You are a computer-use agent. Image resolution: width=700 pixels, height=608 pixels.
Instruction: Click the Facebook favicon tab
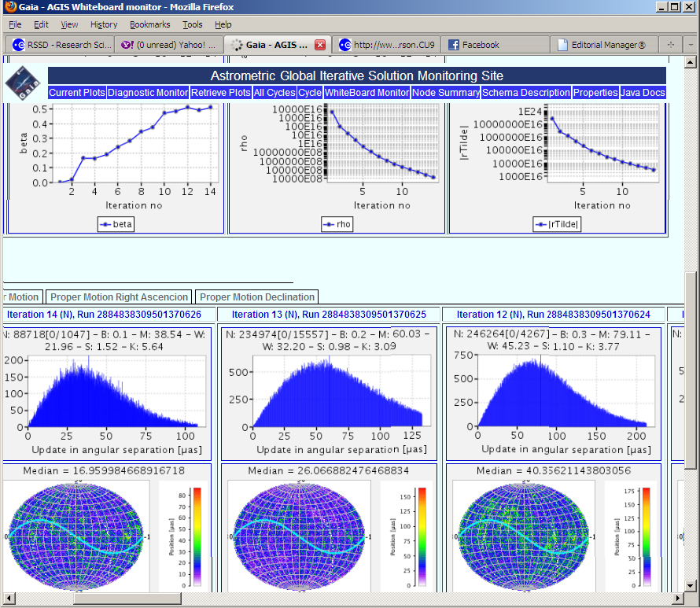[x=454, y=45]
